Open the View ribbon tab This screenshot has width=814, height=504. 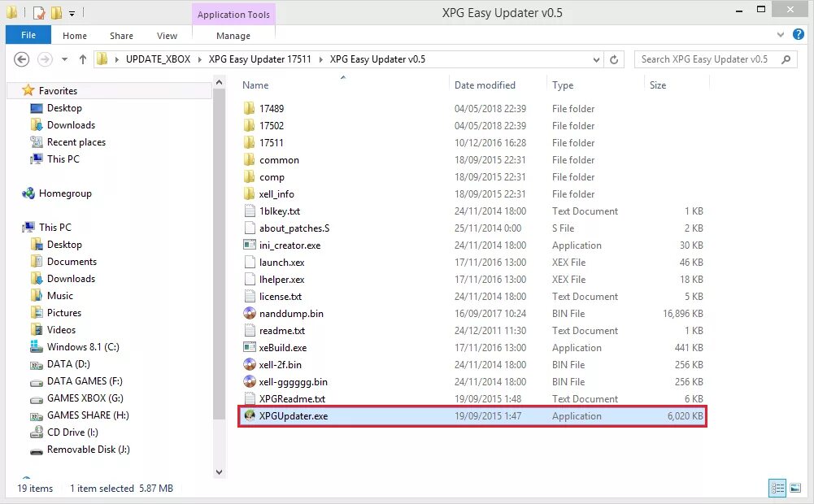click(168, 35)
